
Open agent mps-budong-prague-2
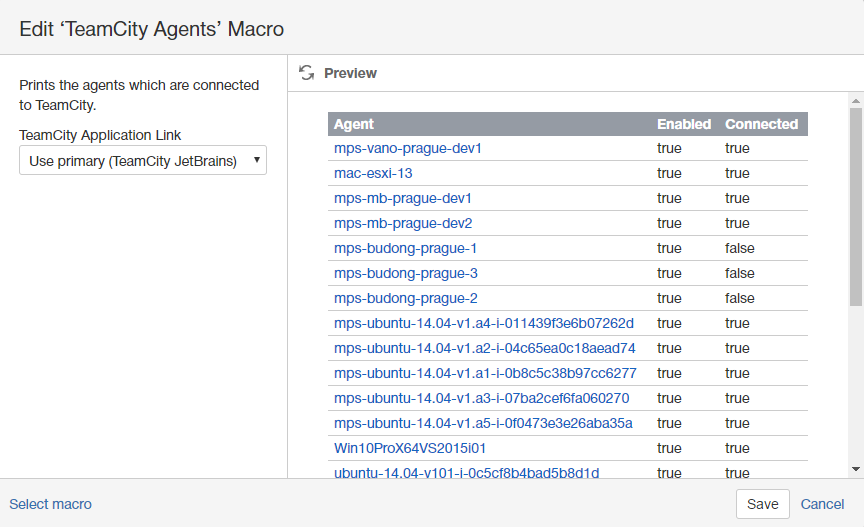tap(405, 298)
